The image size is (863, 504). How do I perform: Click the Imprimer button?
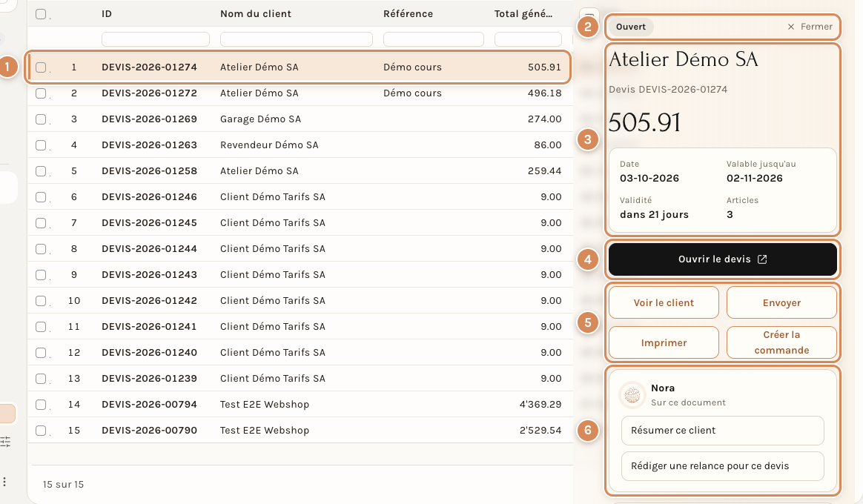coord(664,342)
